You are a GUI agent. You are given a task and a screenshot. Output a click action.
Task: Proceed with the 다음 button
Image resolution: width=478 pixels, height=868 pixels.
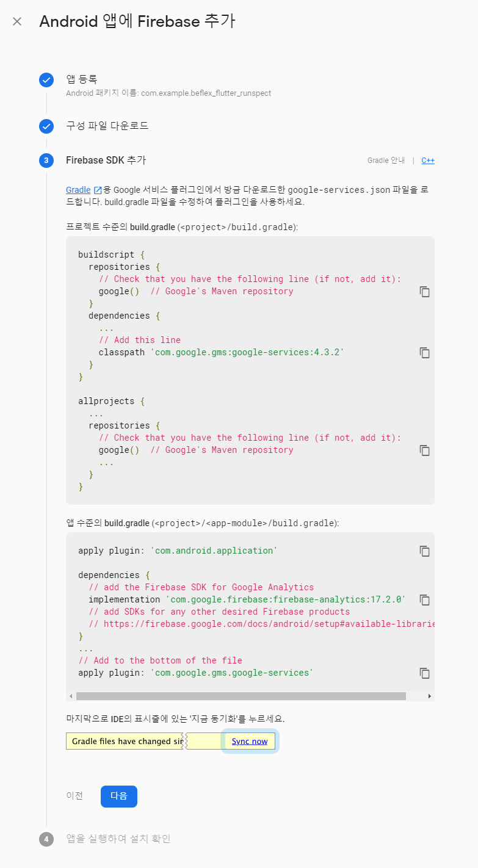pos(119,796)
